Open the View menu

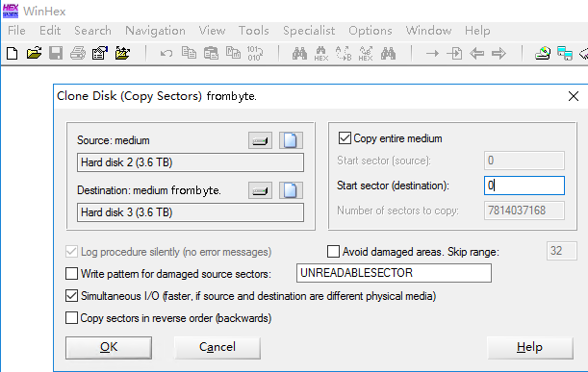coord(212,31)
